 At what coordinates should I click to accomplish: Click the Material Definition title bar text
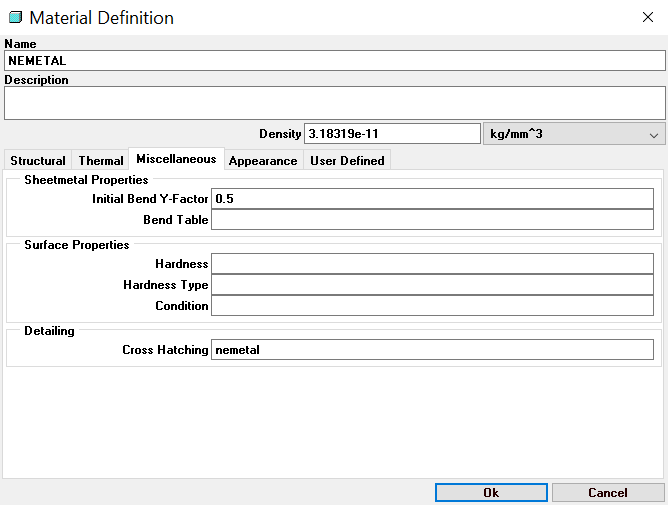click(x=101, y=18)
